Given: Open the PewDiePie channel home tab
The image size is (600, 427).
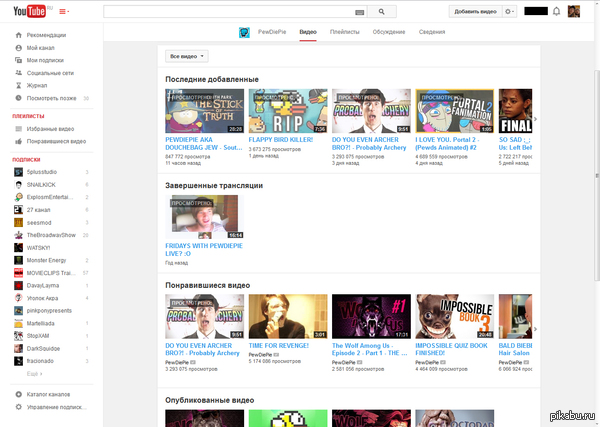Looking at the screenshot, I should (x=272, y=32).
